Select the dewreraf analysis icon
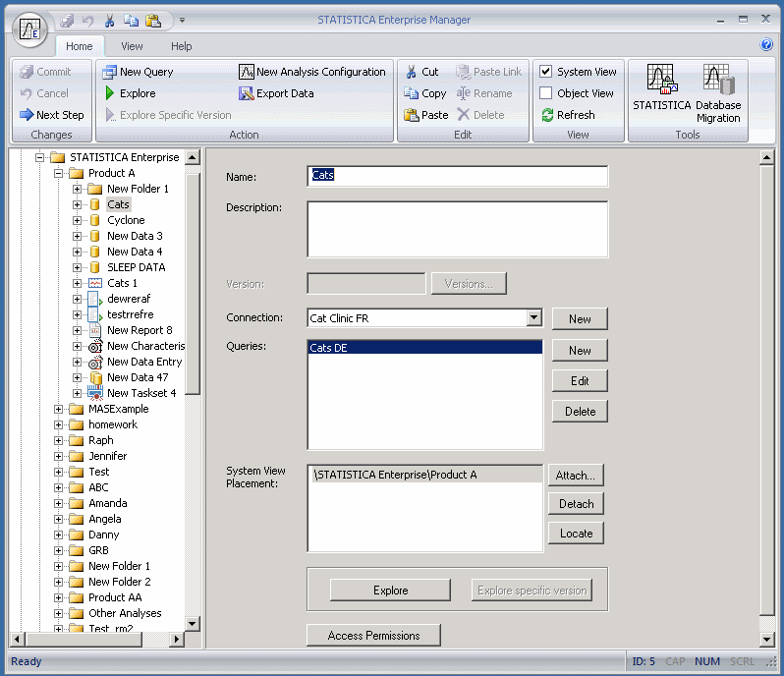The width and height of the screenshot is (784, 676). coord(95,299)
